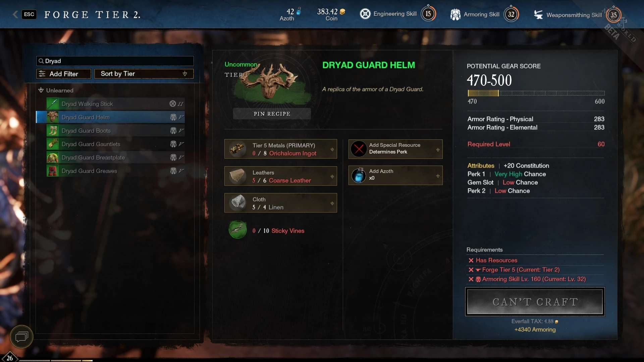Click the red X special resource icon
Viewport: 644px width, 362px height.
359,149
